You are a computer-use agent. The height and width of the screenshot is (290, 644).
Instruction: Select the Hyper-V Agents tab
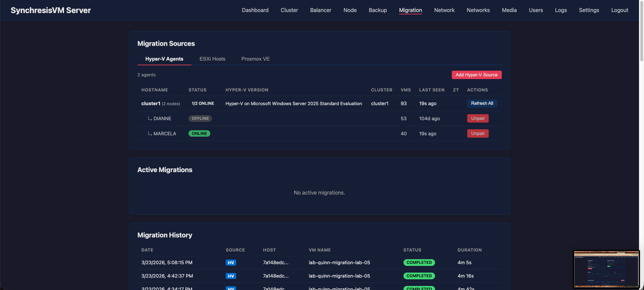tap(164, 59)
